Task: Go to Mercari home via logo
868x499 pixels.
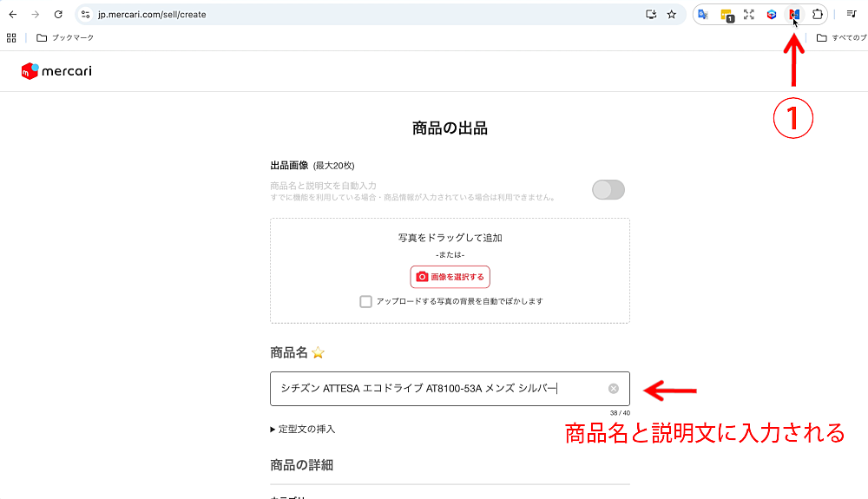Action: tap(56, 71)
